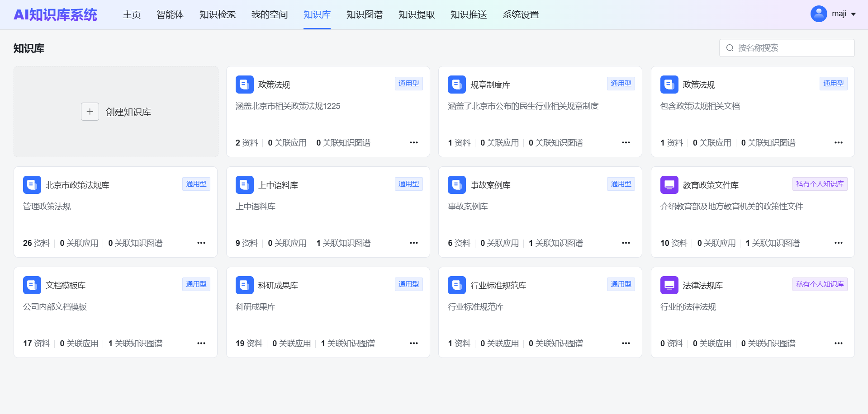This screenshot has width=868, height=414.
Task: Click the 创建知识库 button
Action: click(128, 112)
